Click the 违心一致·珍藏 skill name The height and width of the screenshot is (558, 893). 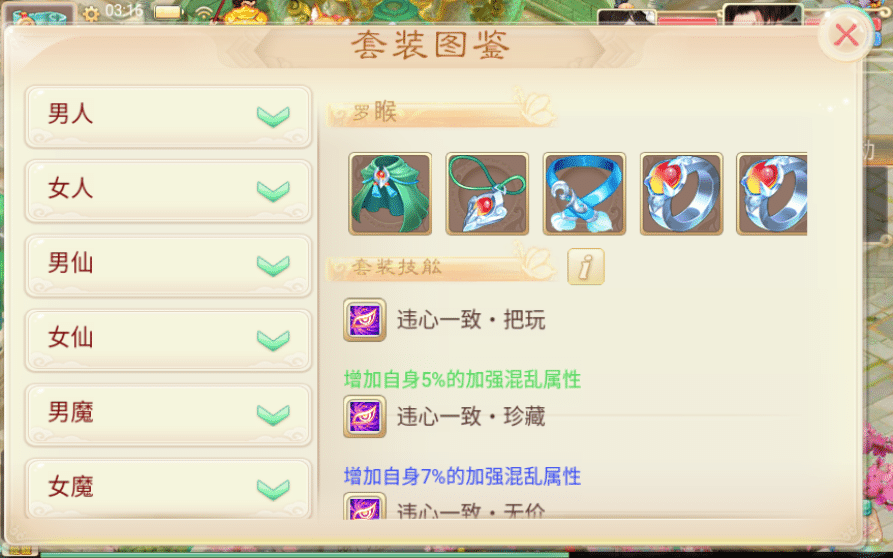tap(471, 417)
